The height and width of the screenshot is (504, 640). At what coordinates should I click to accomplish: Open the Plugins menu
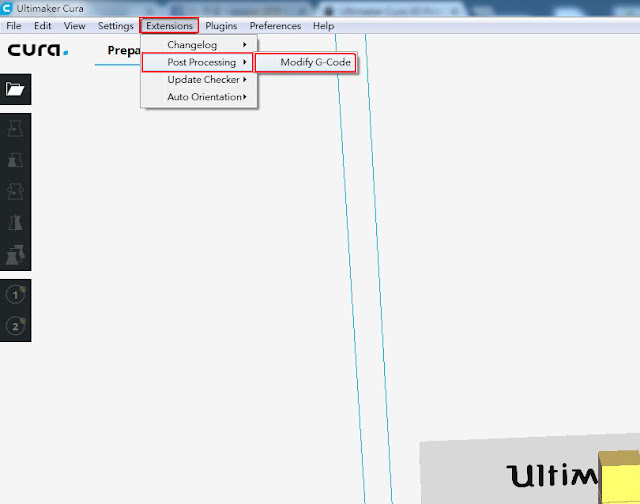[221, 26]
